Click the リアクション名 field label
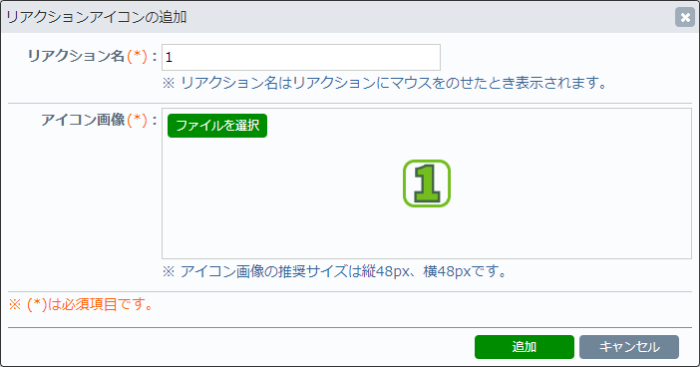The height and width of the screenshot is (367, 700). [x=76, y=56]
